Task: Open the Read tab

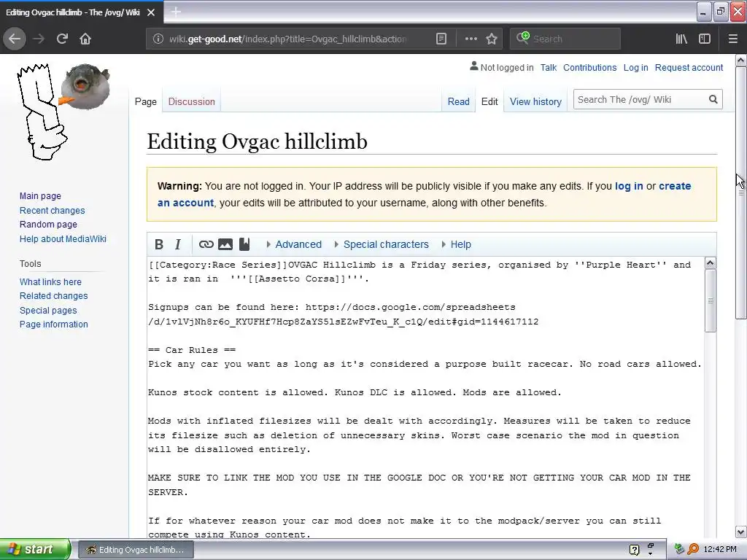Action: (458, 101)
